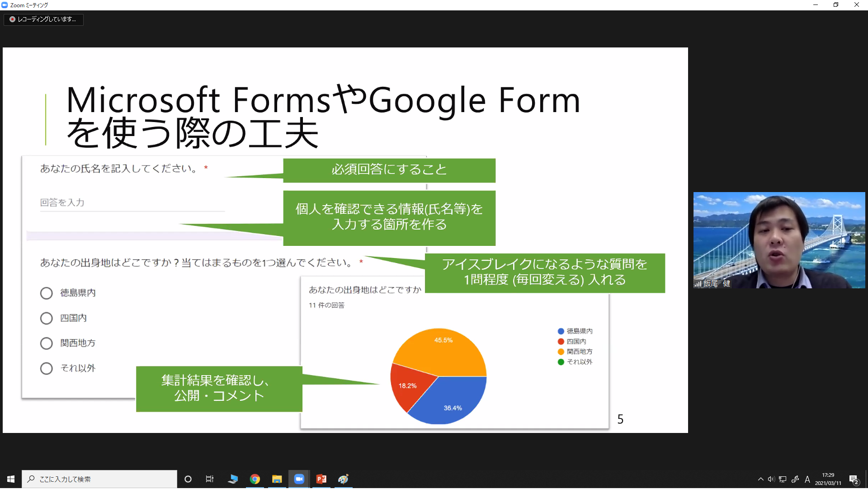Click the 集計結果を確認し、公開・コメント callout
Image resolution: width=868 pixels, height=489 pixels.
click(x=219, y=389)
